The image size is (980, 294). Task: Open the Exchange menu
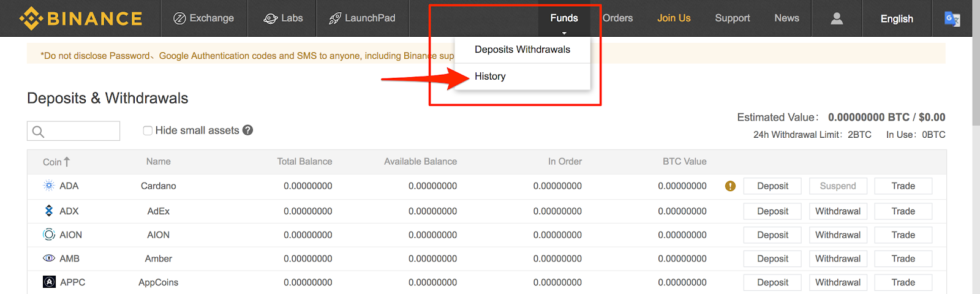point(203,18)
